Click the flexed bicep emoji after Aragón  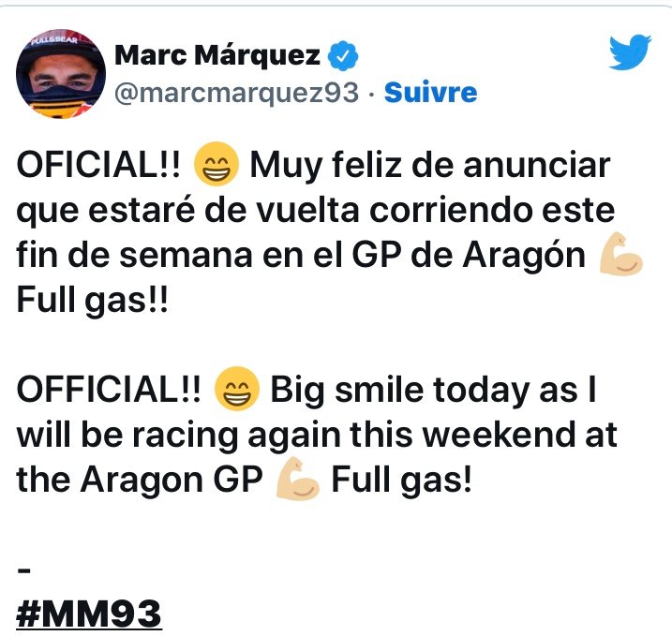[x=621, y=254]
